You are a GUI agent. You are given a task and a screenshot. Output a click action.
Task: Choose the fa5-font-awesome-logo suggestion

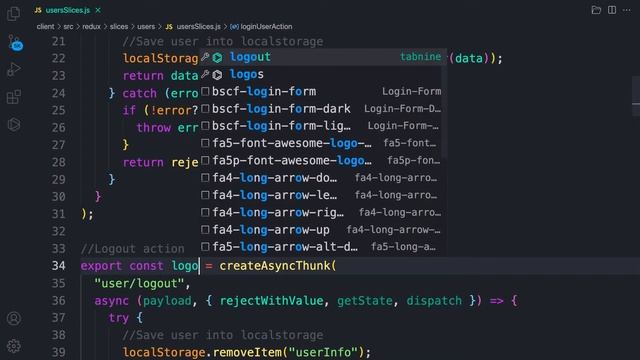pyautogui.click(x=320, y=143)
